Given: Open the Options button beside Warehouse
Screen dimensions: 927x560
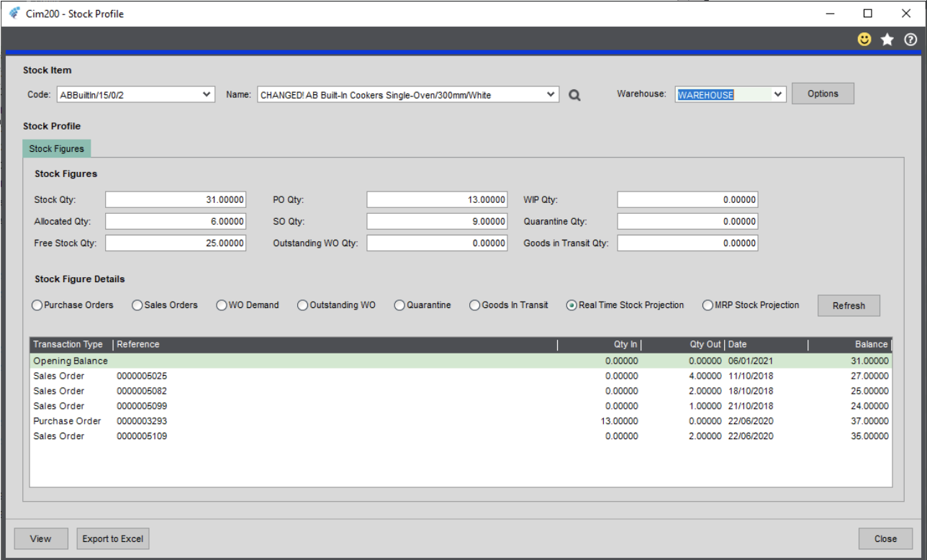Looking at the screenshot, I should coord(823,94).
